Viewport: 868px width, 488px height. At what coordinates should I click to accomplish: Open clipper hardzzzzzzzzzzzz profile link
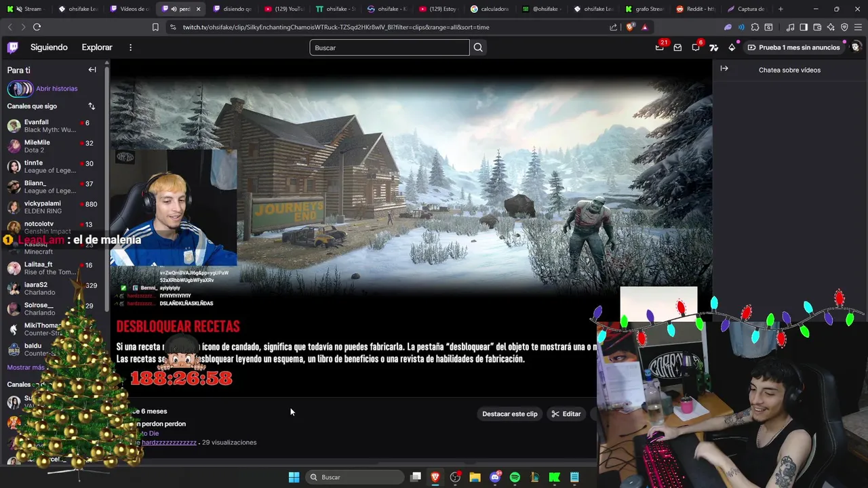click(x=169, y=443)
